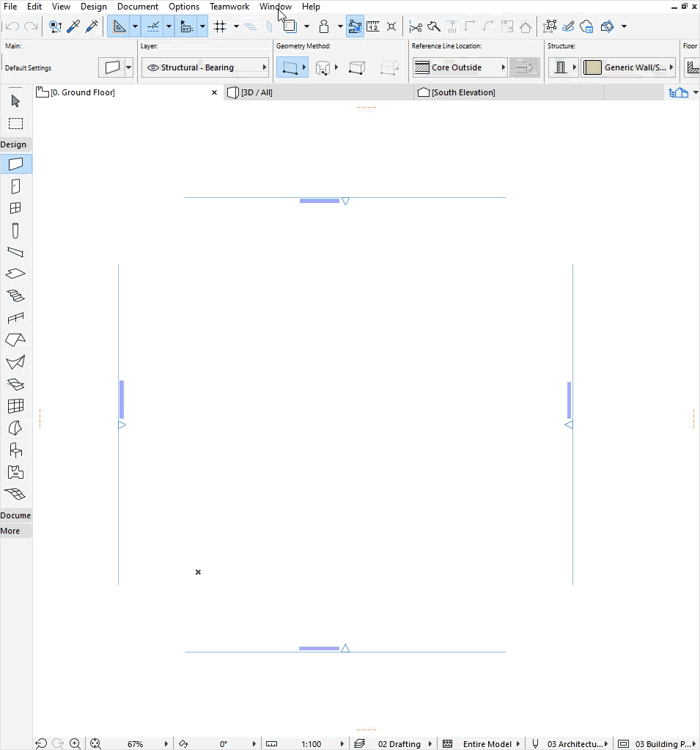Choose the Window tool in toolbox
The image size is (700, 750).
point(15,208)
